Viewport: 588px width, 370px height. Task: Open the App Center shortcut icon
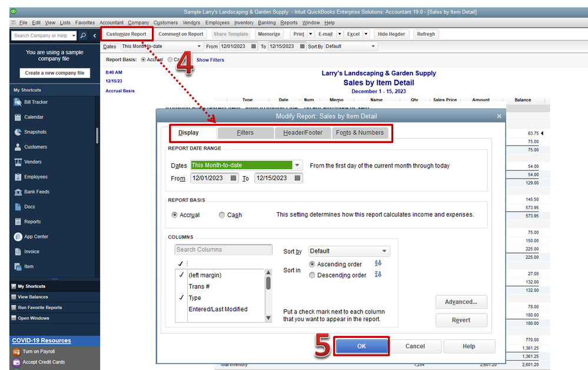(x=18, y=237)
